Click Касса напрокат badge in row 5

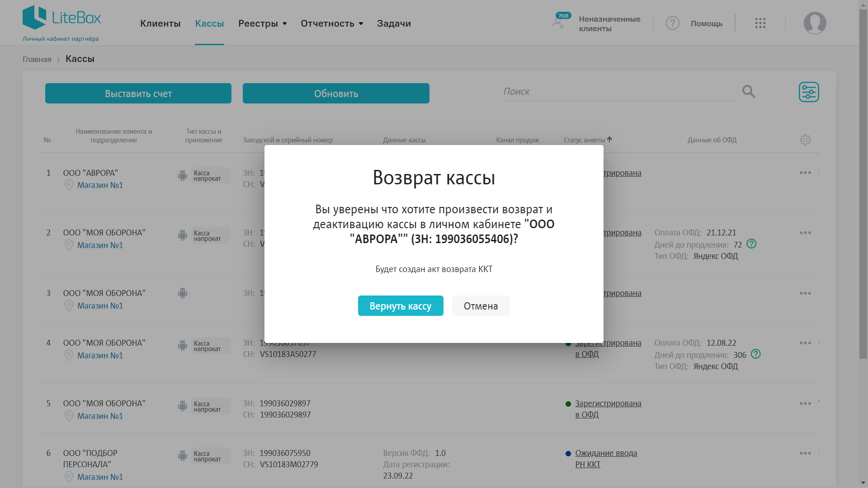coord(210,406)
